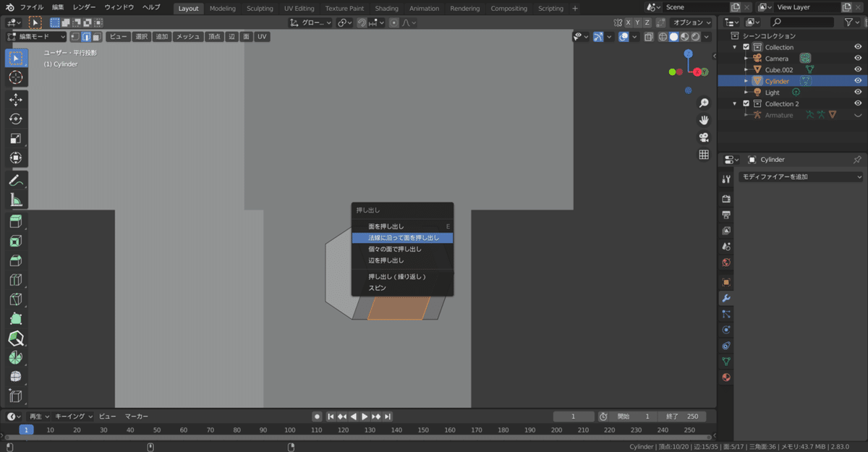Screen dimensions: 868x452
Task: Open outliner filter dropdown
Action: click(853, 22)
